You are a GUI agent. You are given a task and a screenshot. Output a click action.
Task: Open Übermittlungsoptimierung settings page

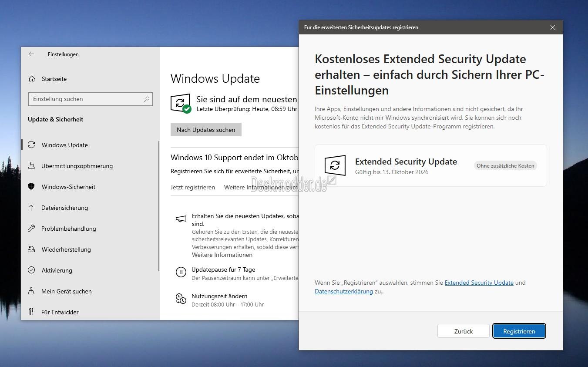point(91,166)
